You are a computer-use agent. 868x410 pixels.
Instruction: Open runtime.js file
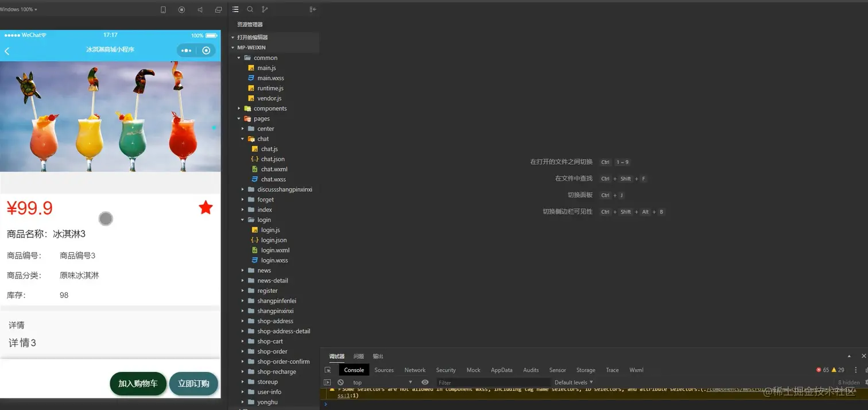click(x=270, y=88)
